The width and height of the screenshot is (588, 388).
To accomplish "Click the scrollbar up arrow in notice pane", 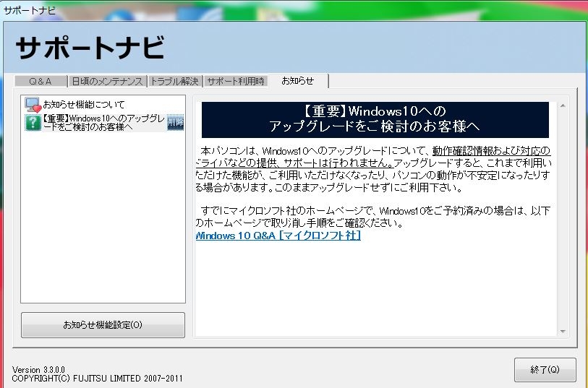I will point(563,105).
